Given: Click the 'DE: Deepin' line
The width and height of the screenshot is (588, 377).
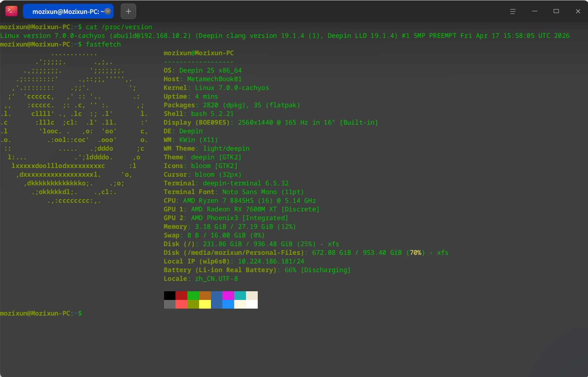Looking at the screenshot, I should tap(183, 131).
